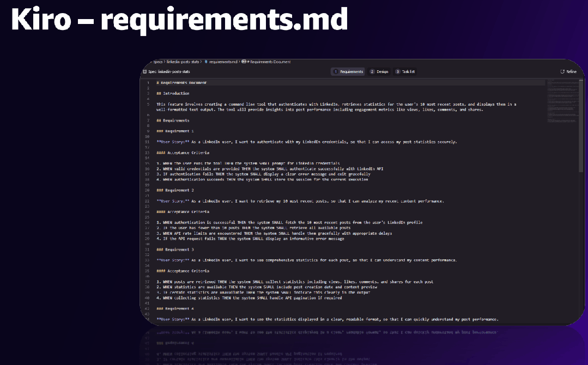Open the 'specs' breadcrumb folder
The height and width of the screenshot is (365, 588).
pyautogui.click(x=157, y=62)
